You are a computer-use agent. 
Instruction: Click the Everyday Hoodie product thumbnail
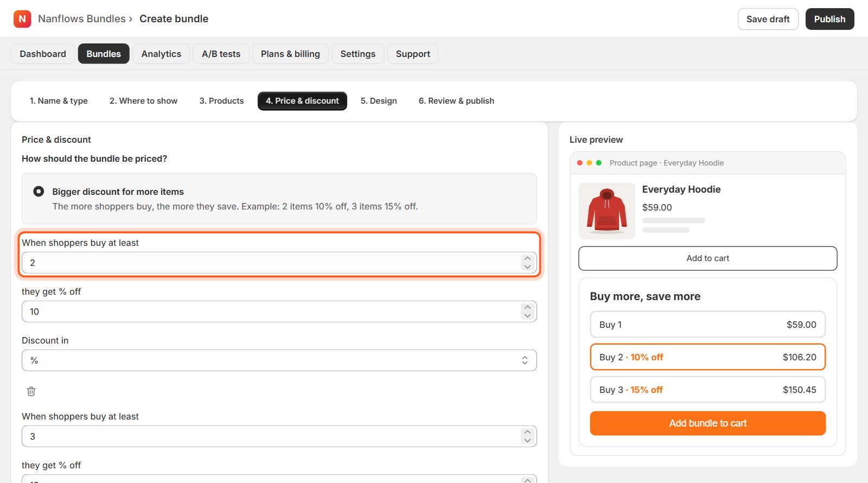tap(607, 211)
